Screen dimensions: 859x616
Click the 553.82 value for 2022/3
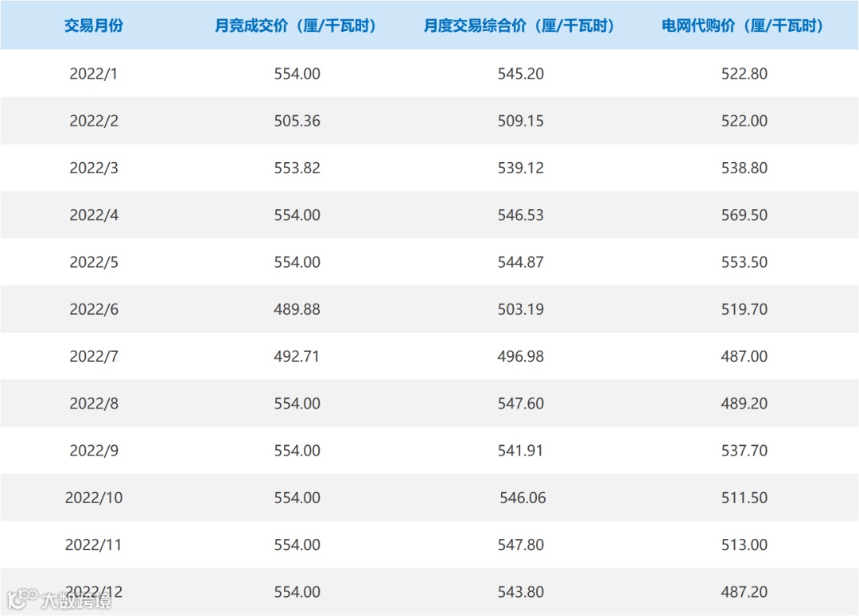point(297,168)
